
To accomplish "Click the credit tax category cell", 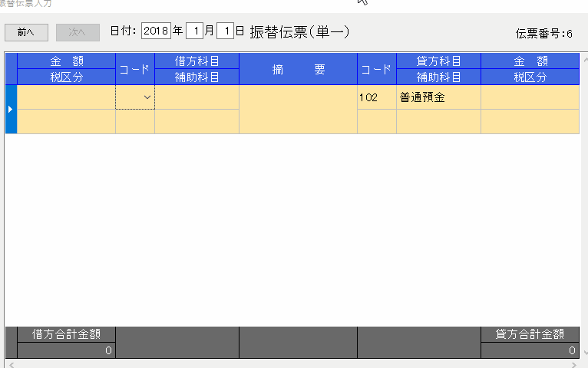I will [x=530, y=122].
